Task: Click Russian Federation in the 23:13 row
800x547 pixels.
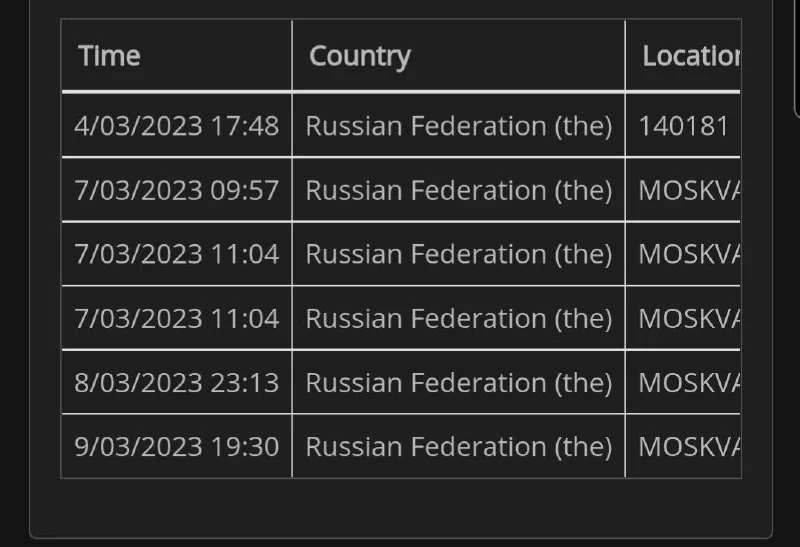Action: (458, 382)
